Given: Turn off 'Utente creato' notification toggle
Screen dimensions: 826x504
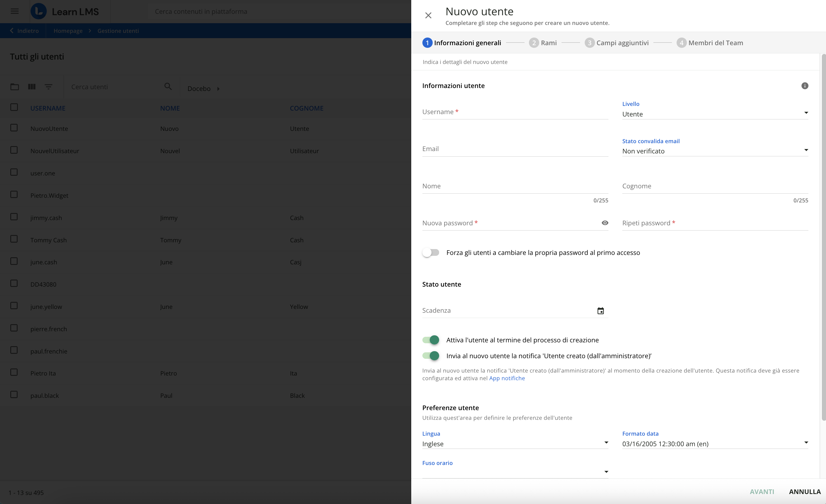Looking at the screenshot, I should 431,356.
